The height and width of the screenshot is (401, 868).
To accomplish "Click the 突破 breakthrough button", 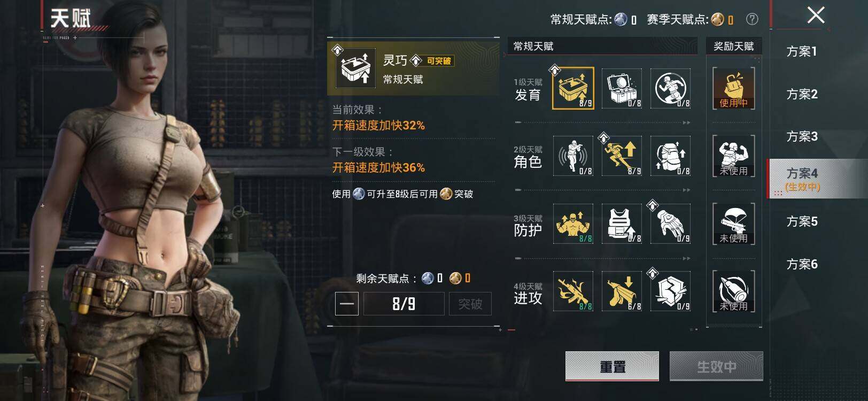I will coord(470,304).
